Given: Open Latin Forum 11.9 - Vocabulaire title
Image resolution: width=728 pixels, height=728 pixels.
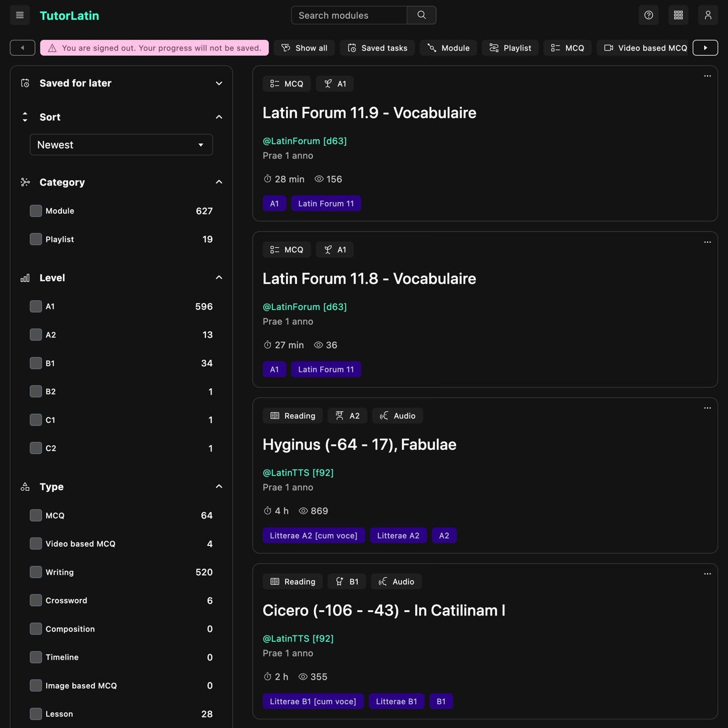Looking at the screenshot, I should pos(370,113).
